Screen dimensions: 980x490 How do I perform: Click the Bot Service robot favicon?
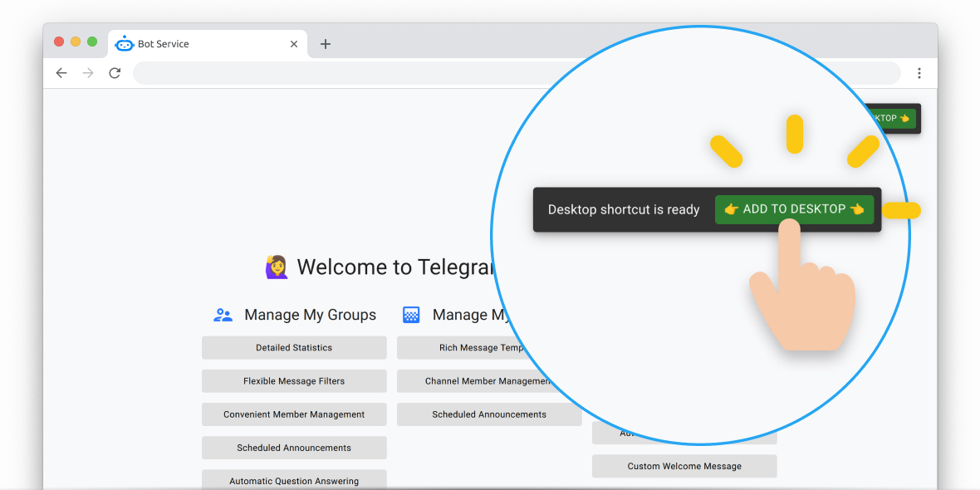[x=125, y=44]
